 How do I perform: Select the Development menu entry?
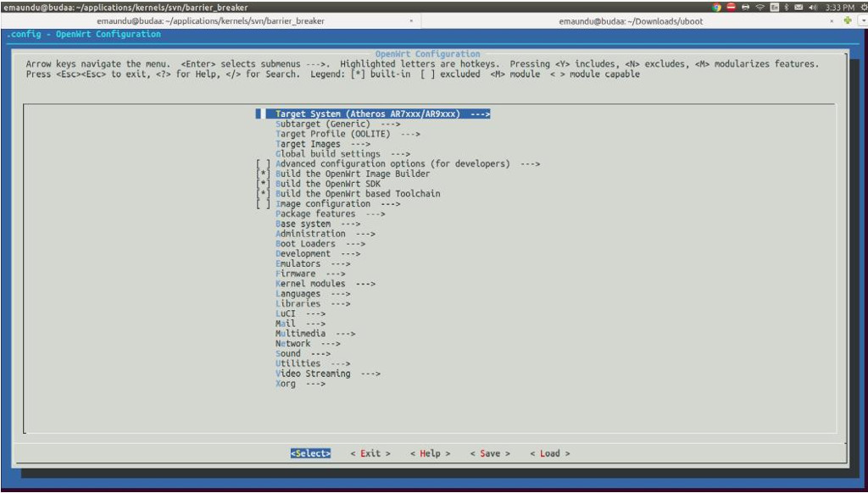(x=318, y=253)
